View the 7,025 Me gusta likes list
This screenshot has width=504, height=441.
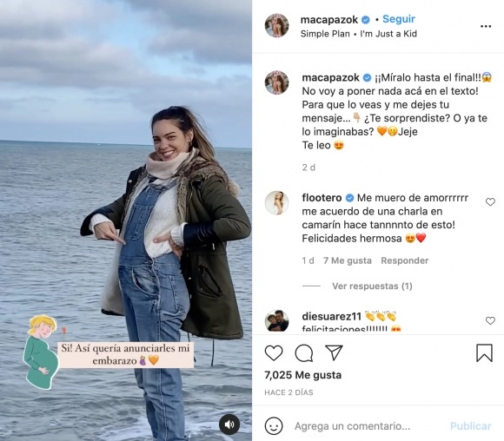pos(302,375)
